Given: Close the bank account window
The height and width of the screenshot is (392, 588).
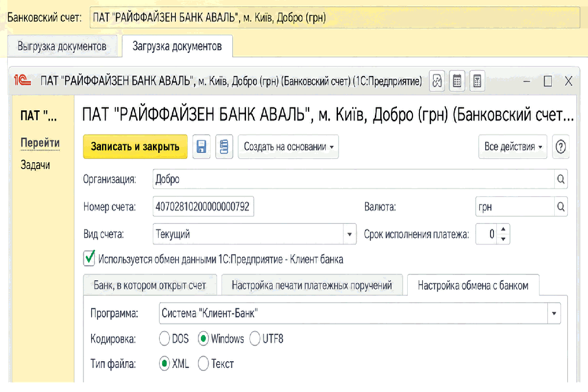Looking at the screenshot, I should 568,81.
